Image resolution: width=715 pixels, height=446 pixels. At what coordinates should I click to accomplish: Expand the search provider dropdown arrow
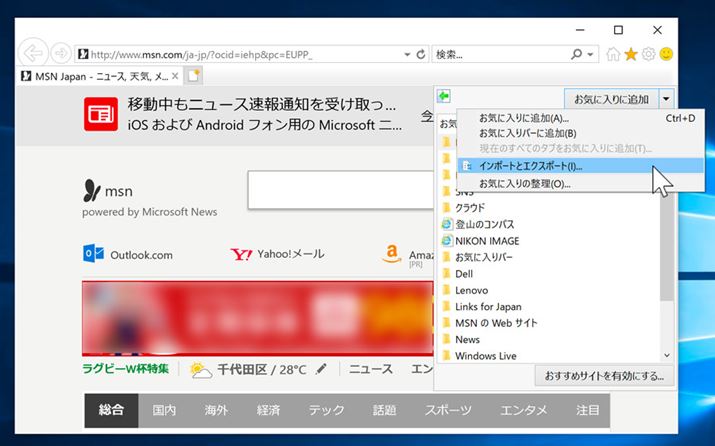point(591,53)
